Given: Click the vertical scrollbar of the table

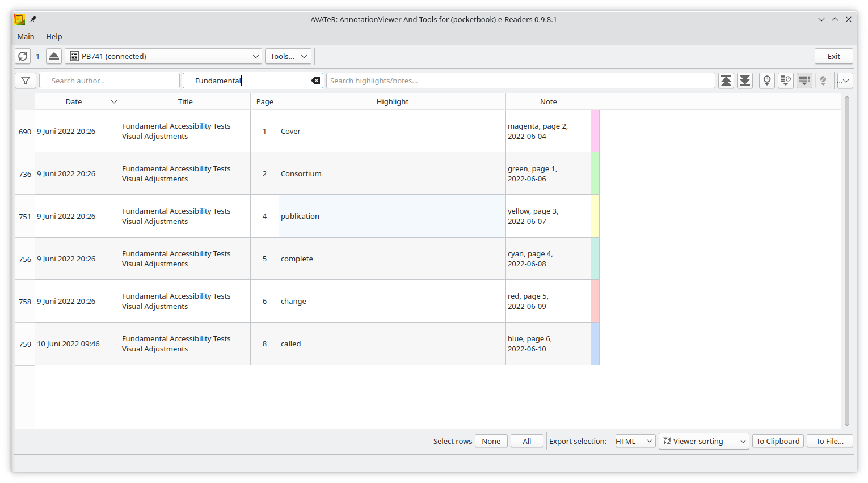Looking at the screenshot, I should (846, 261).
